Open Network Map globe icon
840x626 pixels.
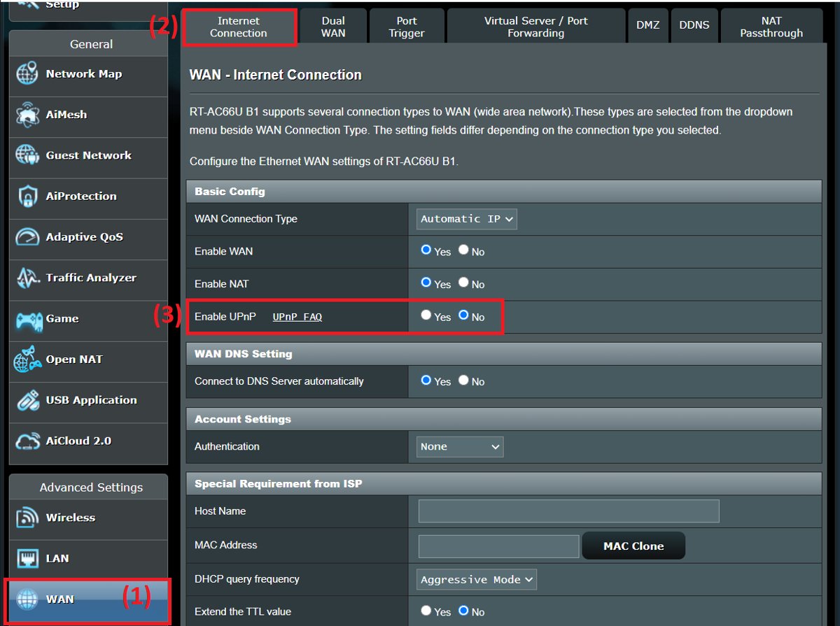[x=27, y=74]
